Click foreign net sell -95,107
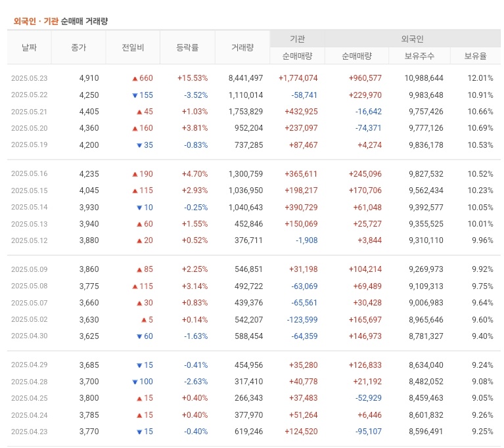Image resolution: width=504 pixels, height=448 pixels. tap(369, 432)
